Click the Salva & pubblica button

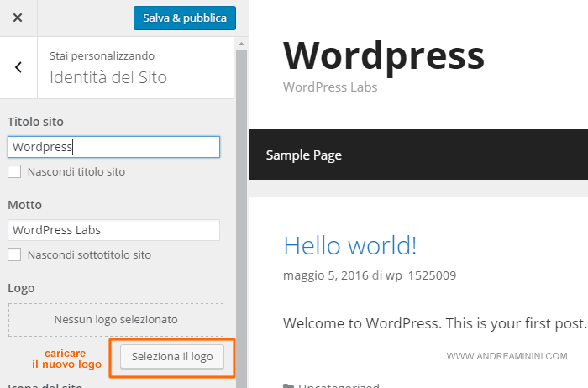point(185,18)
